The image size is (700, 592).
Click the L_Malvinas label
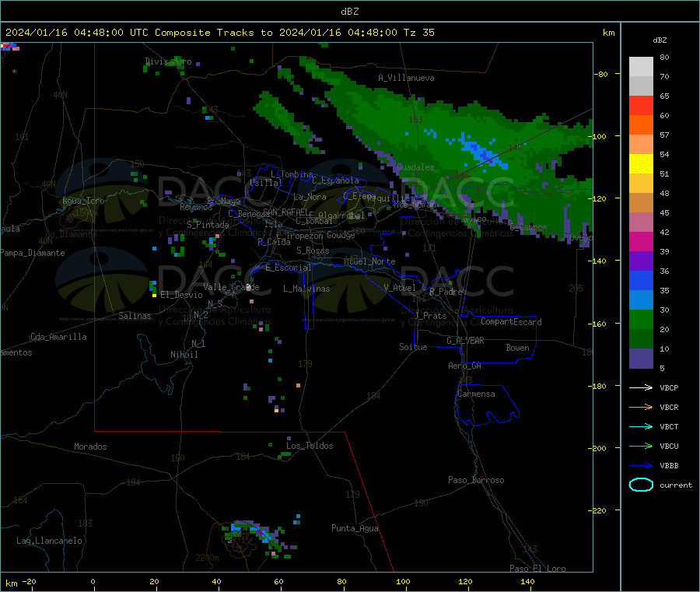pos(306,289)
